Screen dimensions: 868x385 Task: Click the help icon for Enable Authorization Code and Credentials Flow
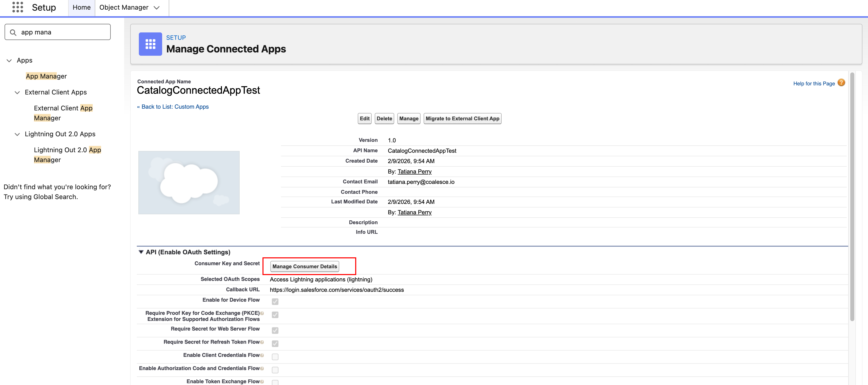(262, 368)
